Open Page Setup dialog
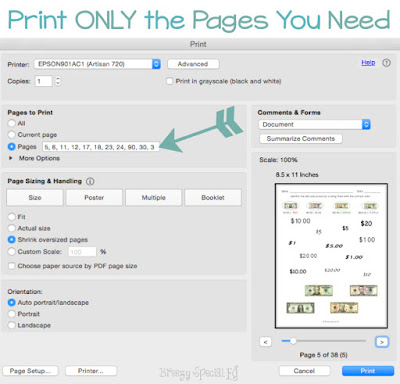The width and height of the screenshot is (400, 384). pos(30,371)
